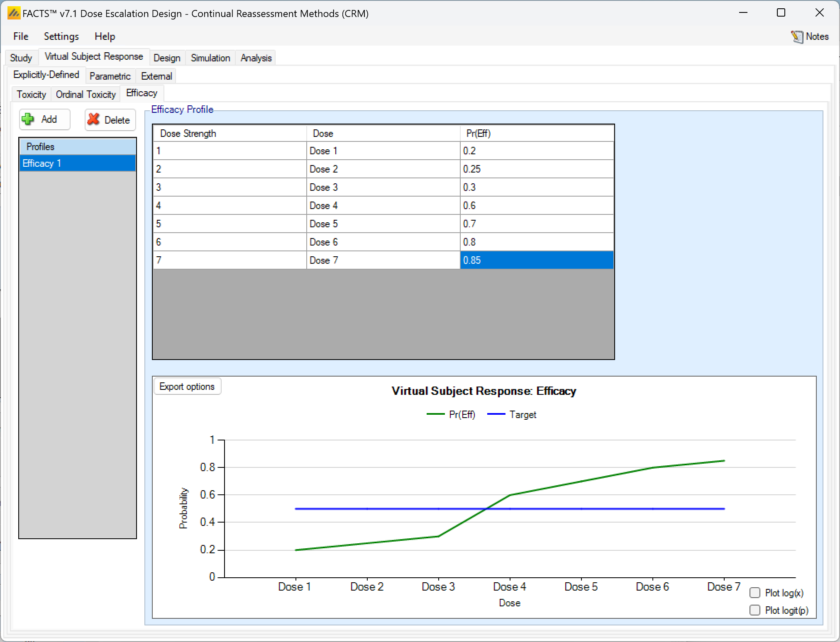
Task: Open the Export options dropdown button
Action: click(x=187, y=387)
